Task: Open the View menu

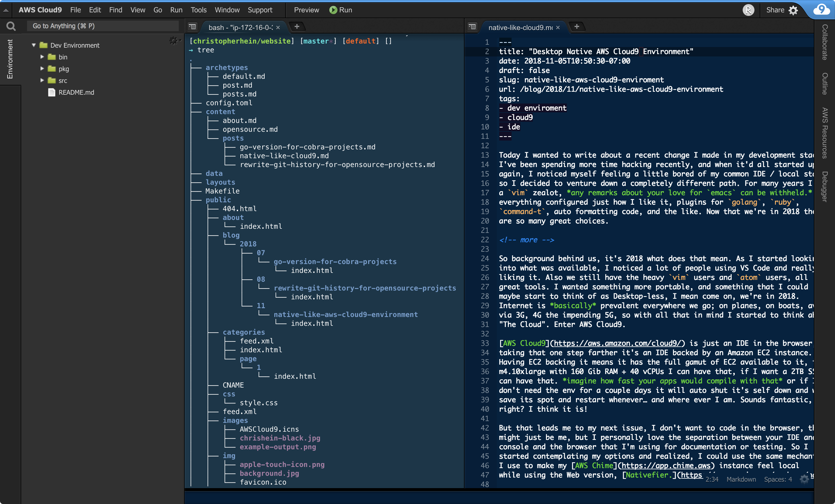Action: pyautogui.click(x=138, y=10)
